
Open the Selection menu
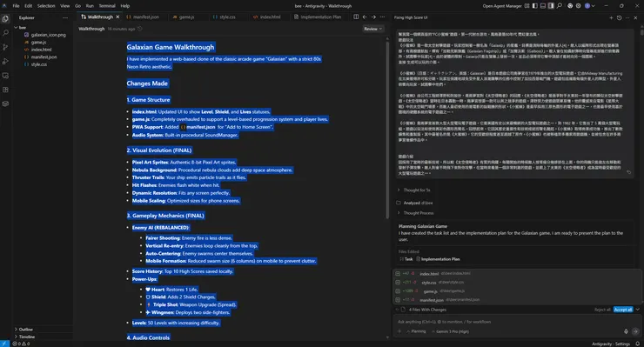[x=46, y=6]
